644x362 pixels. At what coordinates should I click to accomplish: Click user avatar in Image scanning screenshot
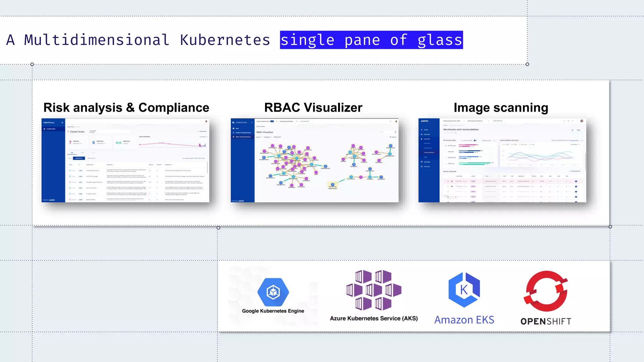tap(582, 121)
